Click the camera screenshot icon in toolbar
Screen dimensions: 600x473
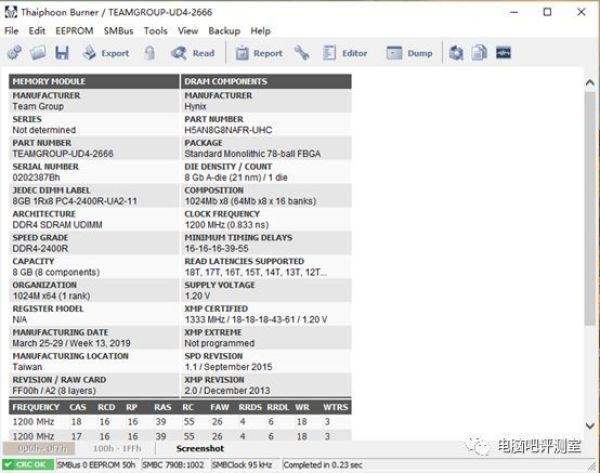pyautogui.click(x=456, y=53)
